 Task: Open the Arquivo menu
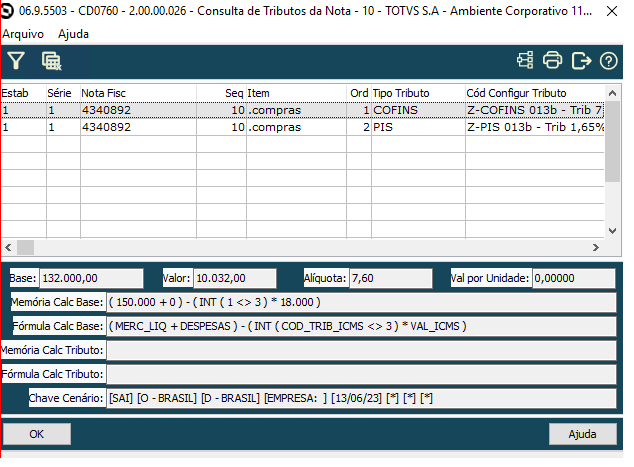[23, 34]
